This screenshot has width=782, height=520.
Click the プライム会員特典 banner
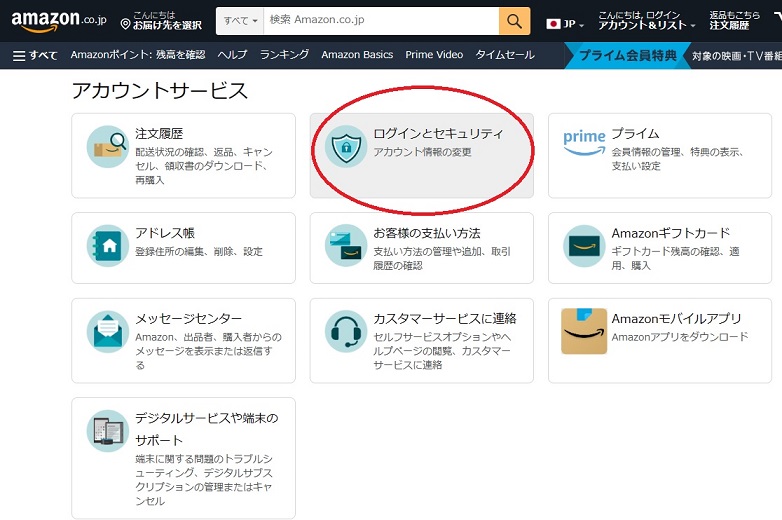click(627, 55)
